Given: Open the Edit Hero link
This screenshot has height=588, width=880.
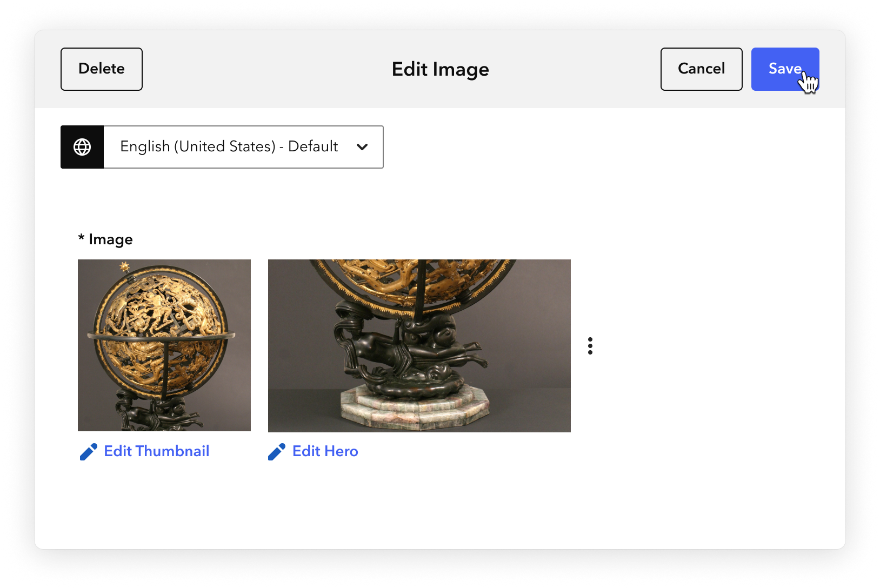Looking at the screenshot, I should tap(325, 451).
